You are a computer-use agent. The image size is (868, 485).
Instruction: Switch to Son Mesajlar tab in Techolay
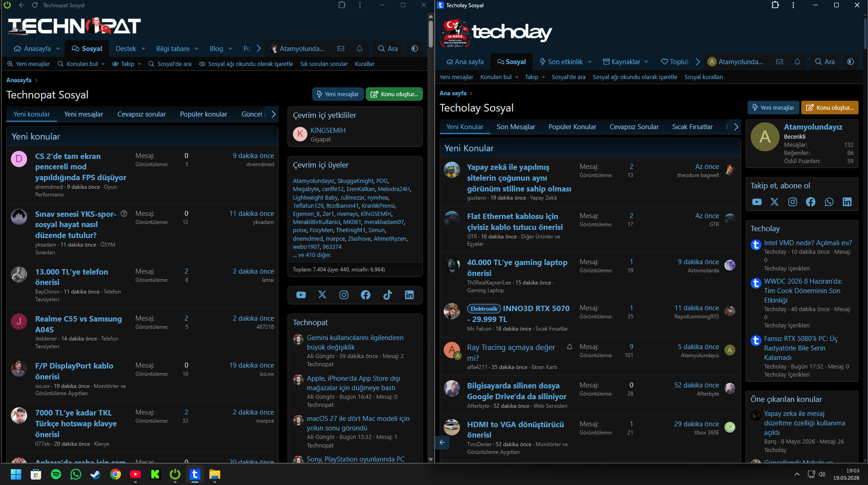tap(516, 127)
